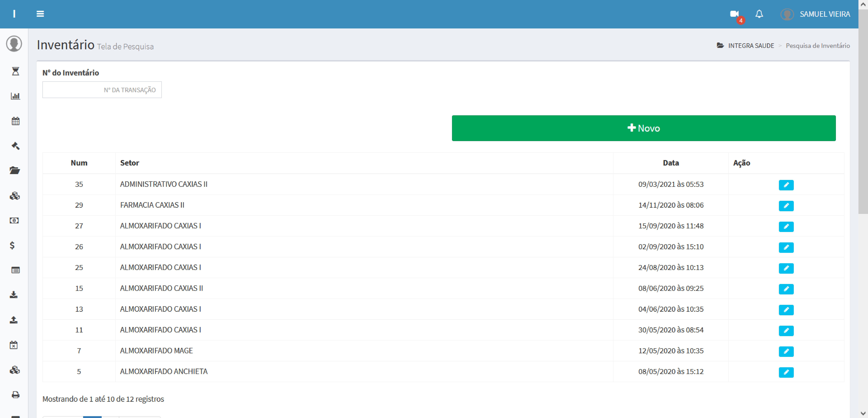Click the logo letter in header
This screenshot has width=868, height=418.
pyautogui.click(x=14, y=14)
